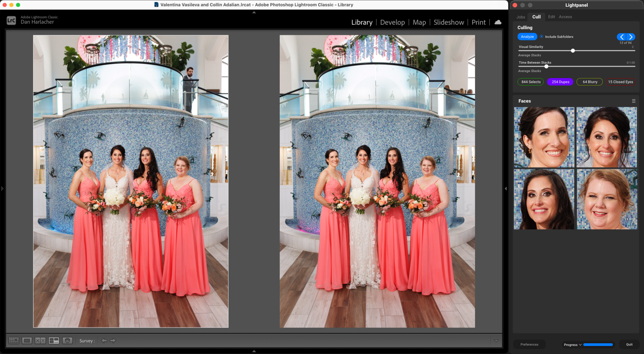This screenshot has height=354, width=644.
Task: Enable the 15 Closed Eyes filter
Action: (621, 82)
